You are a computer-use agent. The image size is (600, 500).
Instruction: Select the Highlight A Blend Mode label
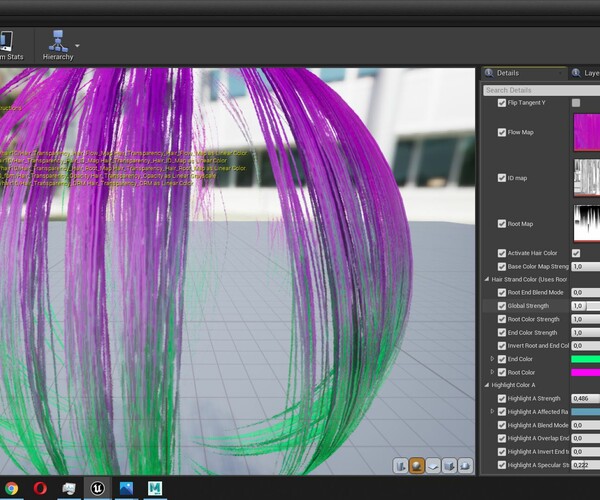538,425
